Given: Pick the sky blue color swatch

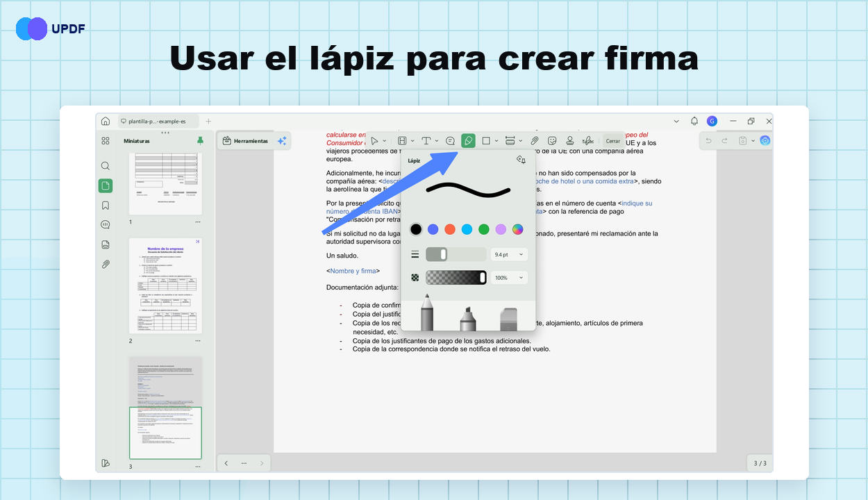Looking at the screenshot, I should point(467,229).
